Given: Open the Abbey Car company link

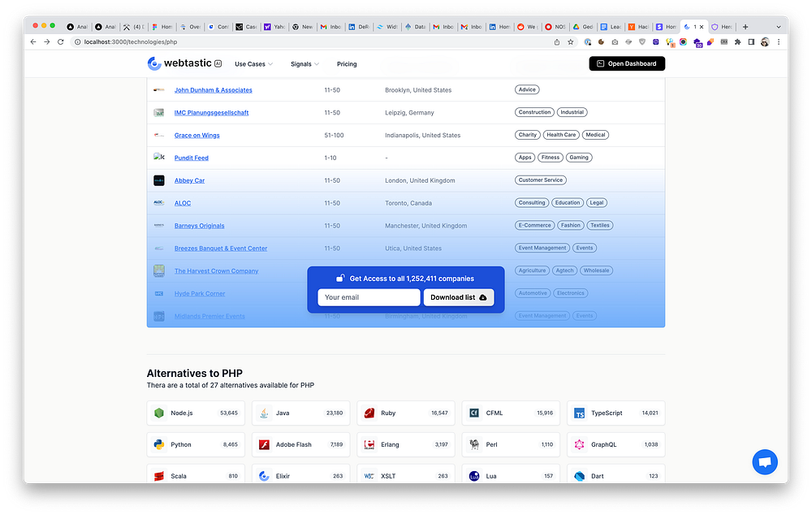Looking at the screenshot, I should [x=189, y=181].
